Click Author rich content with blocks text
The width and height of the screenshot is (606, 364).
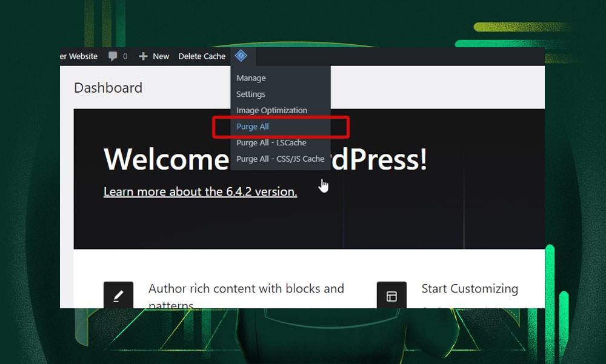(x=246, y=289)
